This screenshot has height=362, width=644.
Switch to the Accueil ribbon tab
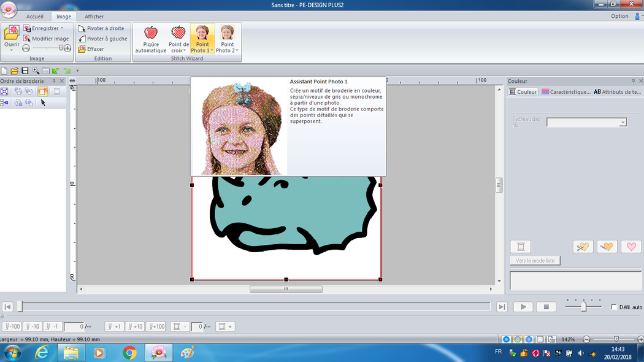35,17
